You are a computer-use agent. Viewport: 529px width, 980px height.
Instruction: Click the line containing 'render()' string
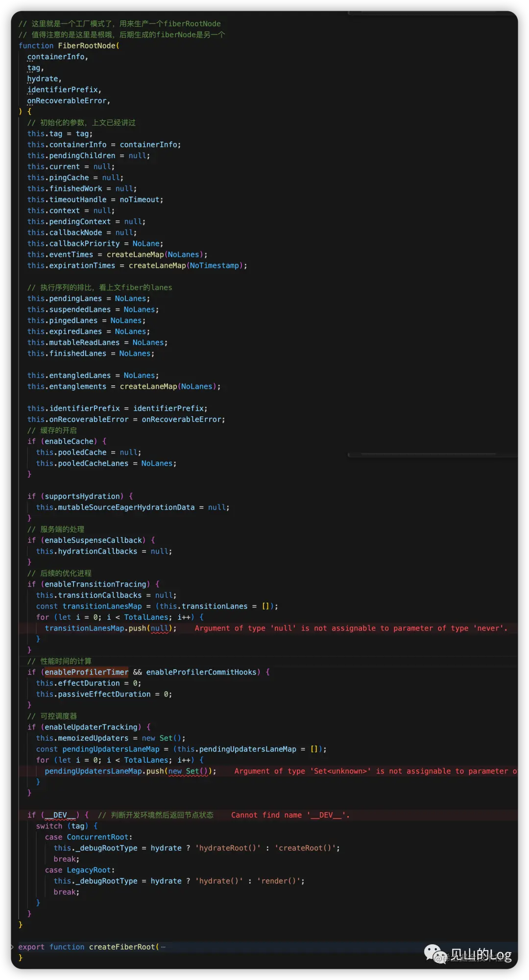coord(179,881)
